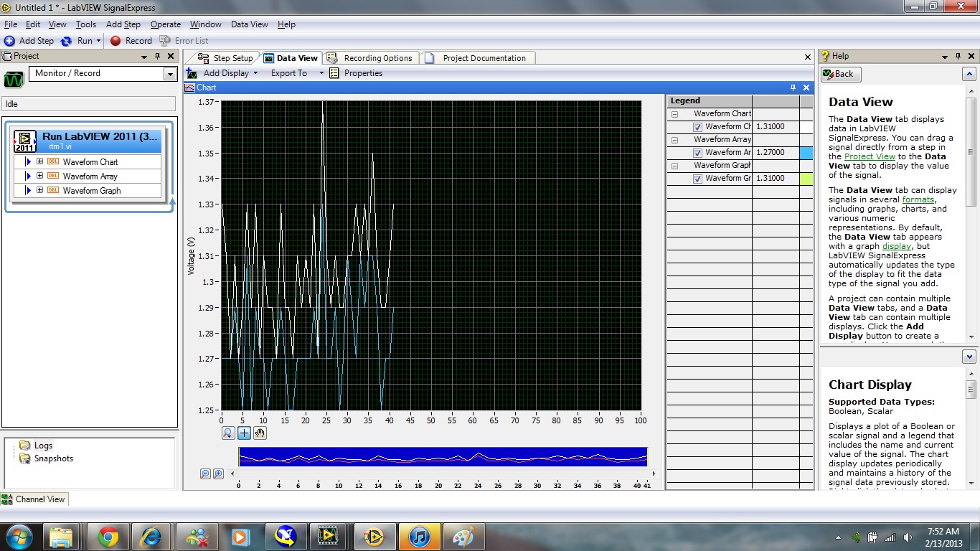Switch to the Recording Options tab
This screenshot has height=551, width=980.
(x=372, y=58)
